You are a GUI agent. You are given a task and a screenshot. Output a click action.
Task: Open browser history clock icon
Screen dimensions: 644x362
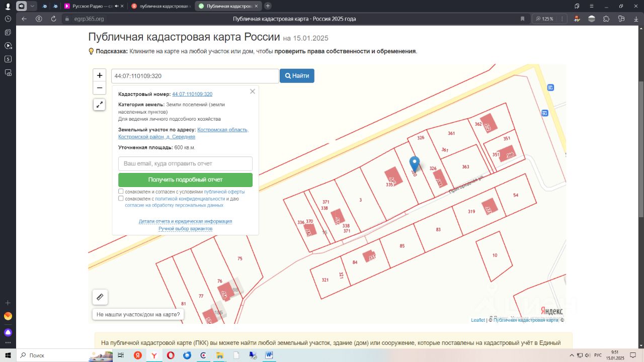click(x=8, y=19)
